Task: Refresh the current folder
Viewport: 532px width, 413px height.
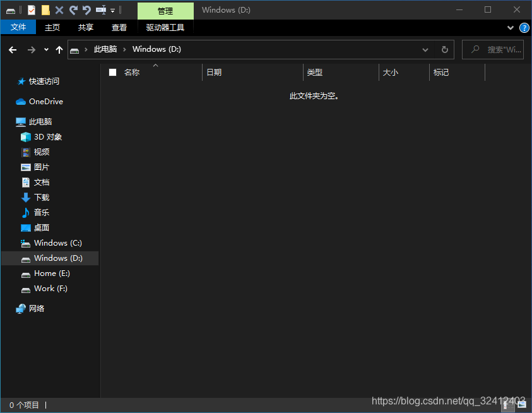Action: pos(445,50)
